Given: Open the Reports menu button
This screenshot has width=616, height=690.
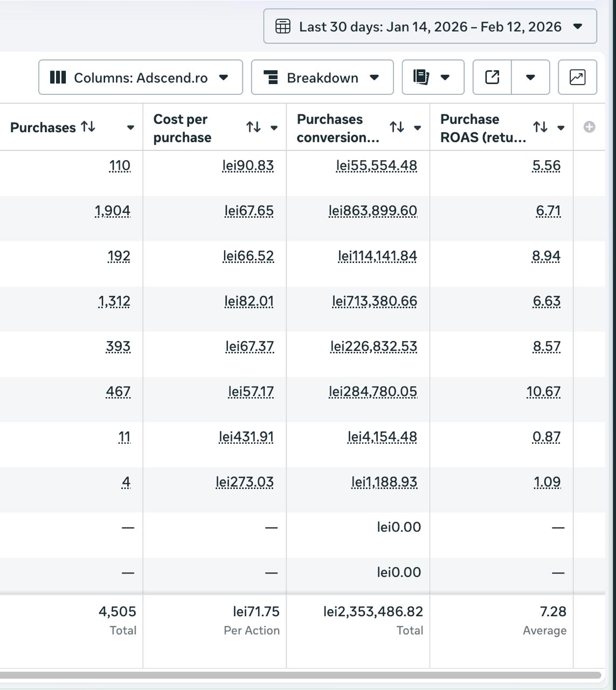Looking at the screenshot, I should tap(433, 78).
